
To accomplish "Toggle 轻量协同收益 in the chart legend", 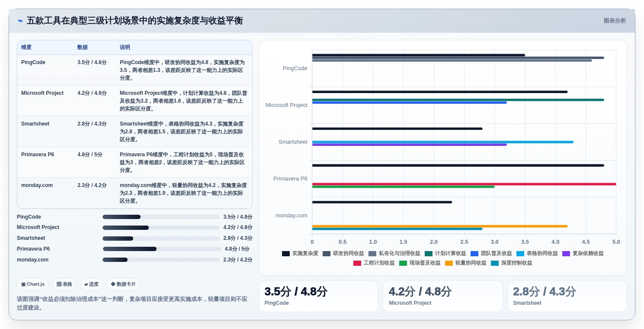I will pos(466,263).
